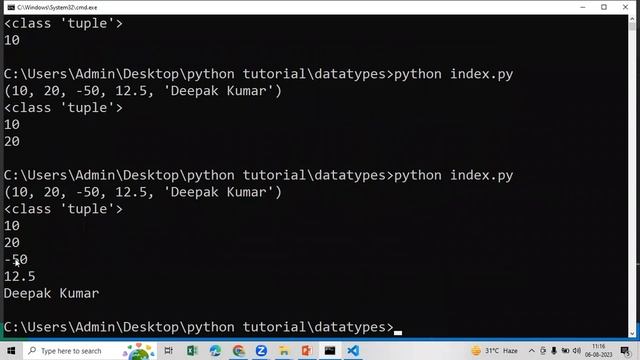Open the volume control in the system tray
The width and height of the screenshot is (640, 360).
(x=576, y=351)
